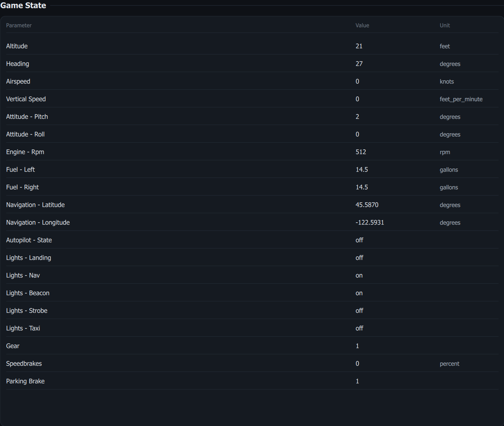The image size is (504, 426).
Task: Select the Speedbrakes parameter label
Action: [24, 364]
